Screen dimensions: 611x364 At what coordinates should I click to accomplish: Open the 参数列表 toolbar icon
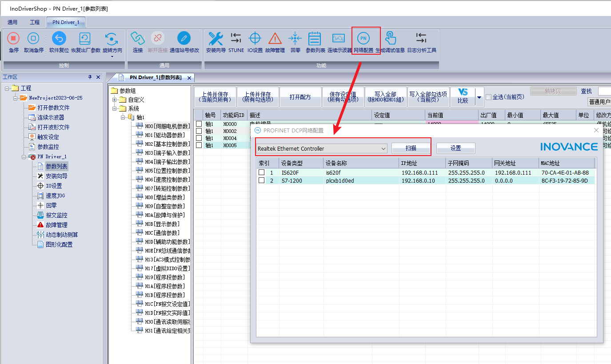315,39
